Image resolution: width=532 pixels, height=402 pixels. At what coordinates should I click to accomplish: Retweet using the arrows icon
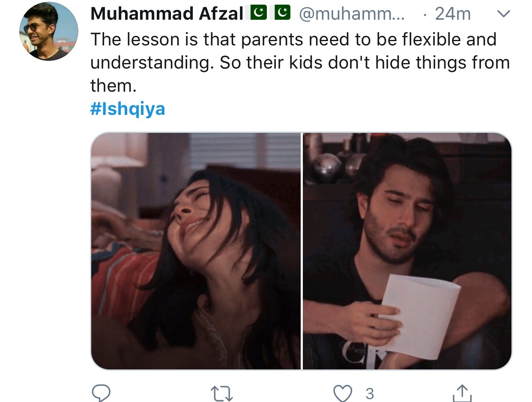point(223,393)
